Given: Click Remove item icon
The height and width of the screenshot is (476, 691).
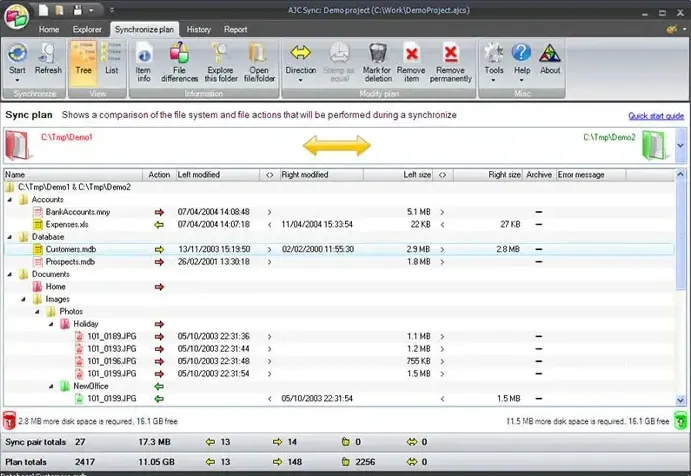Looking at the screenshot, I should coord(411,53).
